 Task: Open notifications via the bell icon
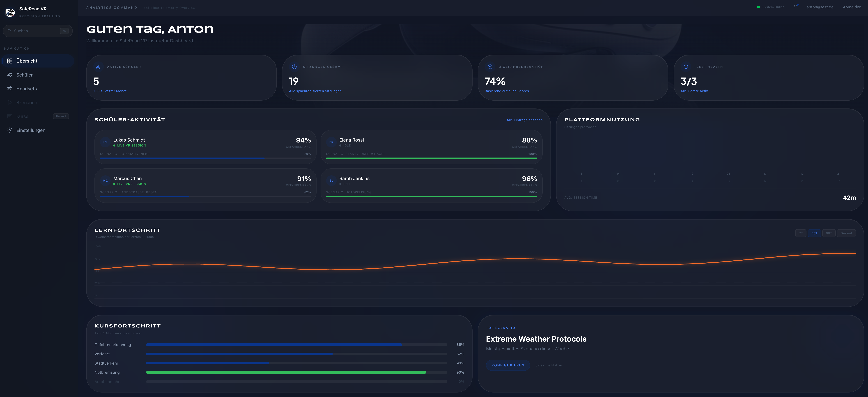coord(796,7)
